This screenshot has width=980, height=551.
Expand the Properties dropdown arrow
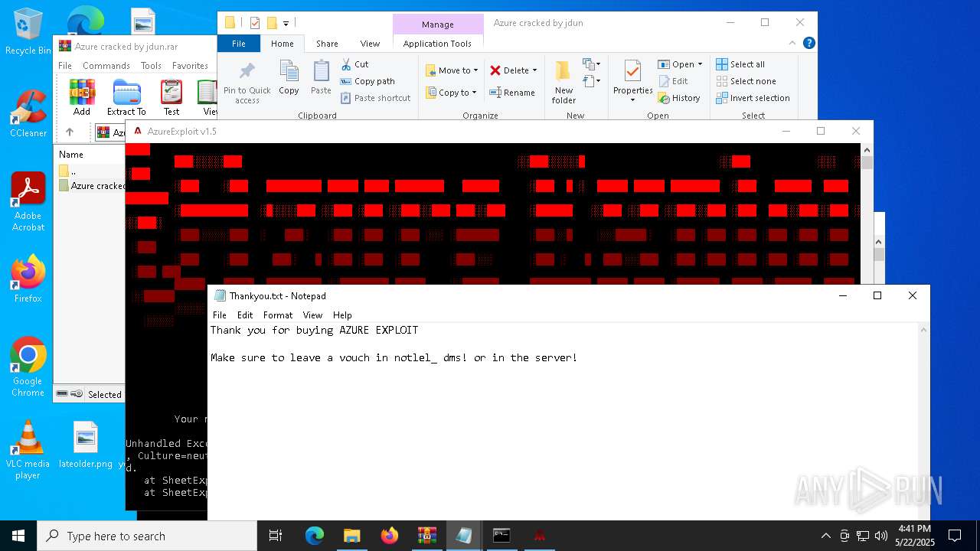(x=632, y=99)
